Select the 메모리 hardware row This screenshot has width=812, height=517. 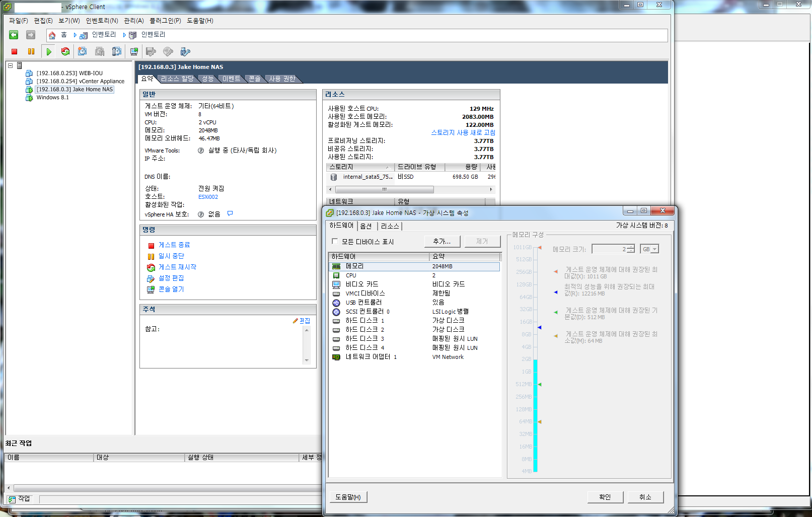(414, 266)
